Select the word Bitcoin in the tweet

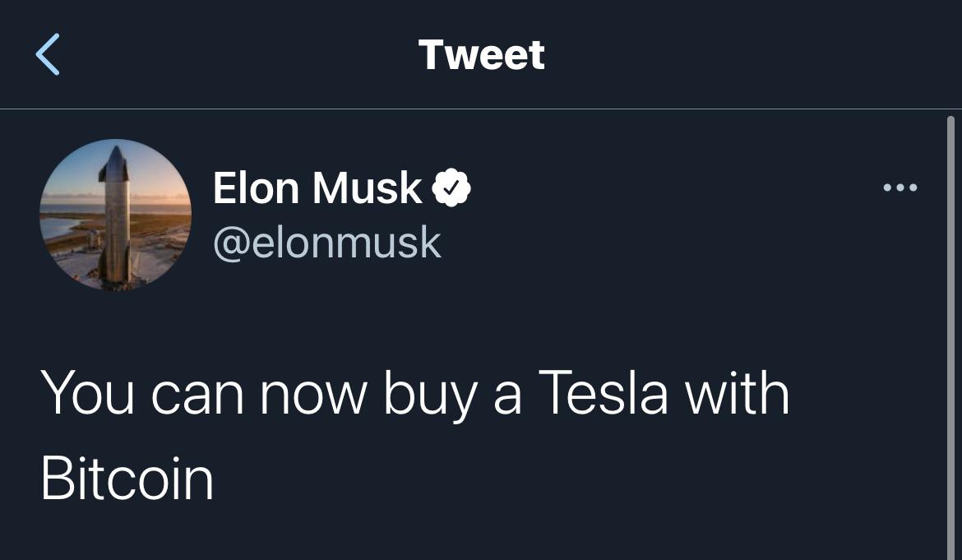(127, 479)
